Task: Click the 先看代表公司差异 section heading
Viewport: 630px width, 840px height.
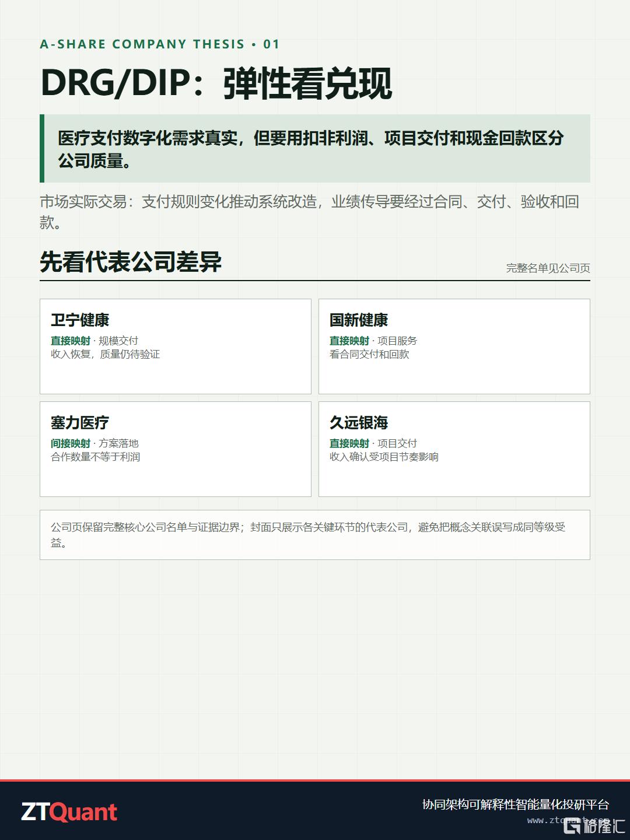Action: (x=131, y=262)
